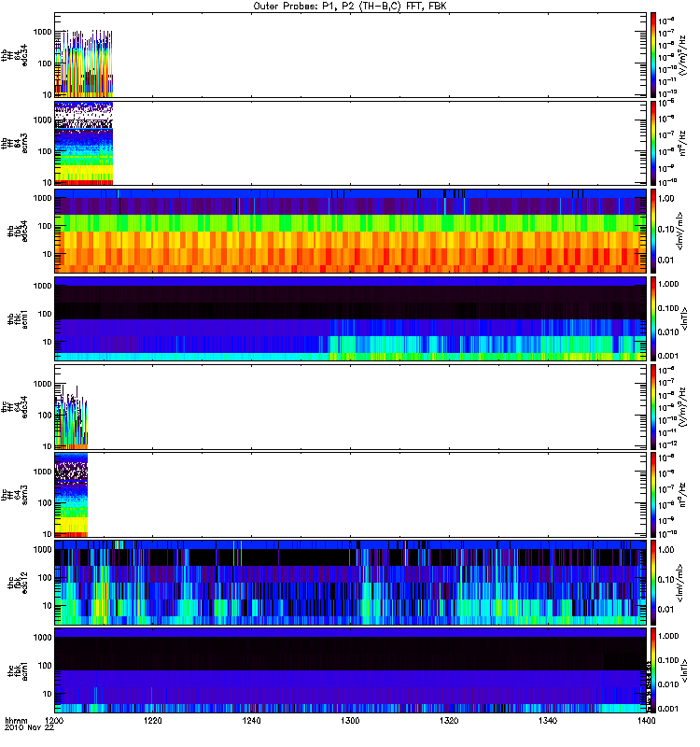Click the color bar beside thc fff scm3 panel

click(653, 495)
